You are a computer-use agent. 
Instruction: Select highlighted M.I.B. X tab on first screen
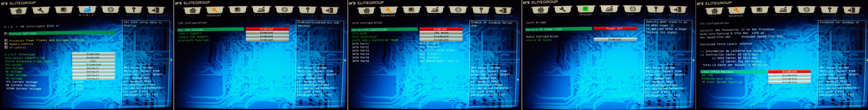pos(86,11)
